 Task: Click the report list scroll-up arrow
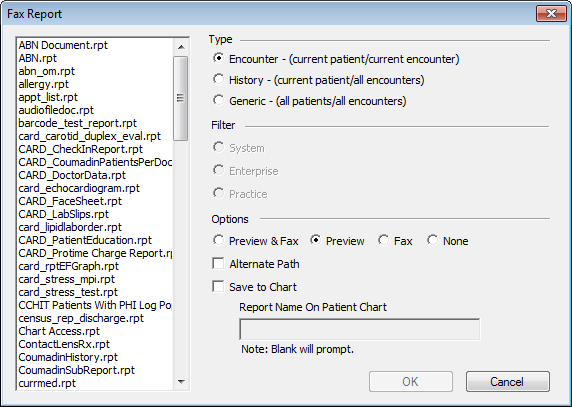click(181, 47)
